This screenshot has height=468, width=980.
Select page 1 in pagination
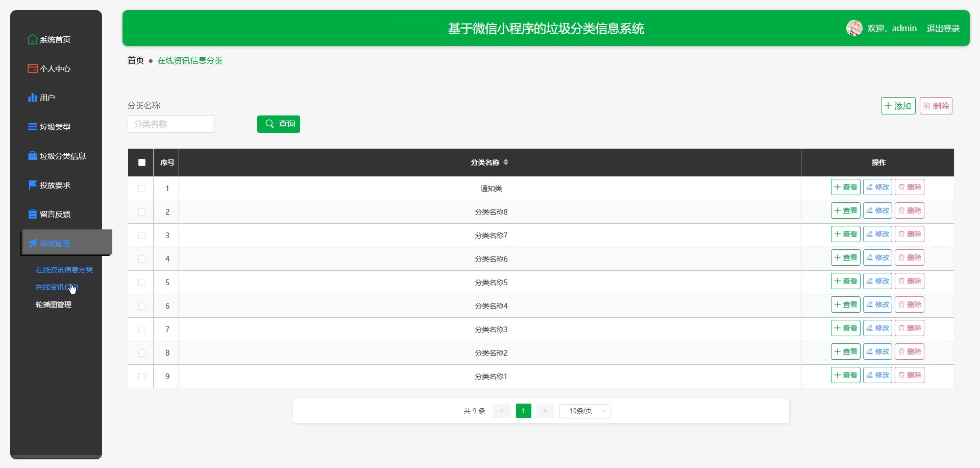524,411
